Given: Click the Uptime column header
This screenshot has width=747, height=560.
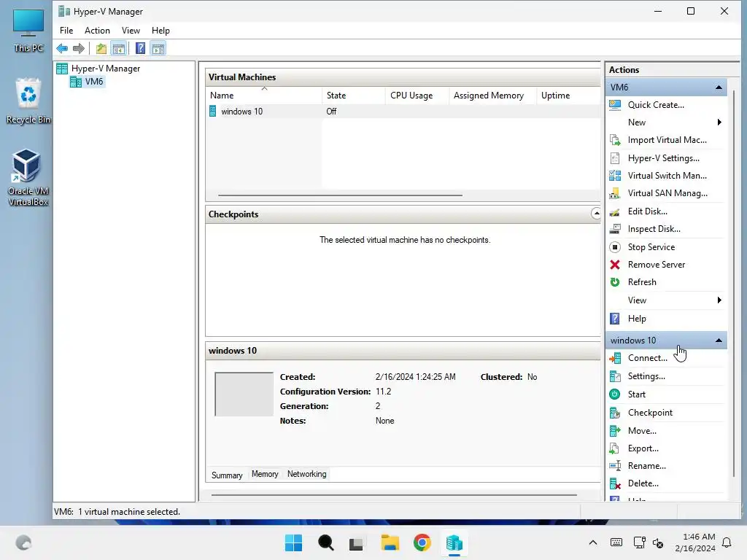Looking at the screenshot, I should pos(568,96).
